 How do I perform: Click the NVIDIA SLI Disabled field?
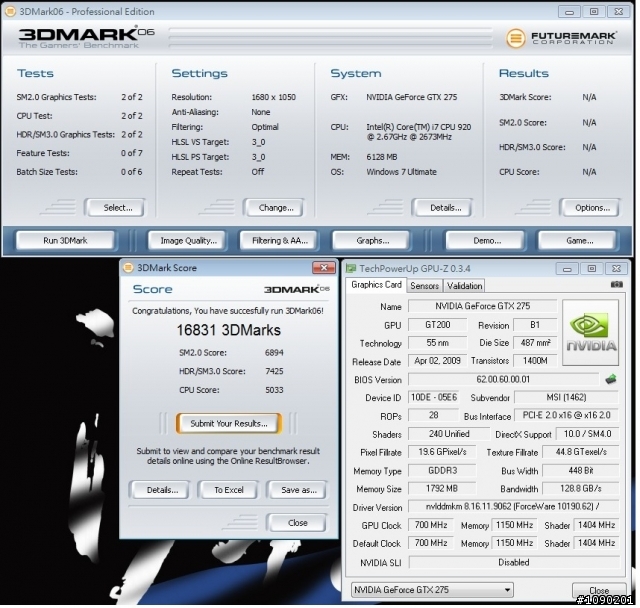coord(513,562)
